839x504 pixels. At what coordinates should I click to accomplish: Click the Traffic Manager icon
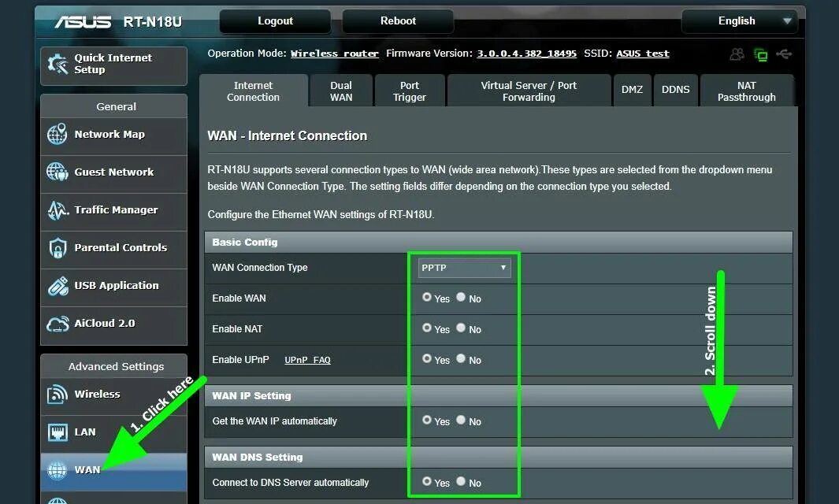point(58,210)
